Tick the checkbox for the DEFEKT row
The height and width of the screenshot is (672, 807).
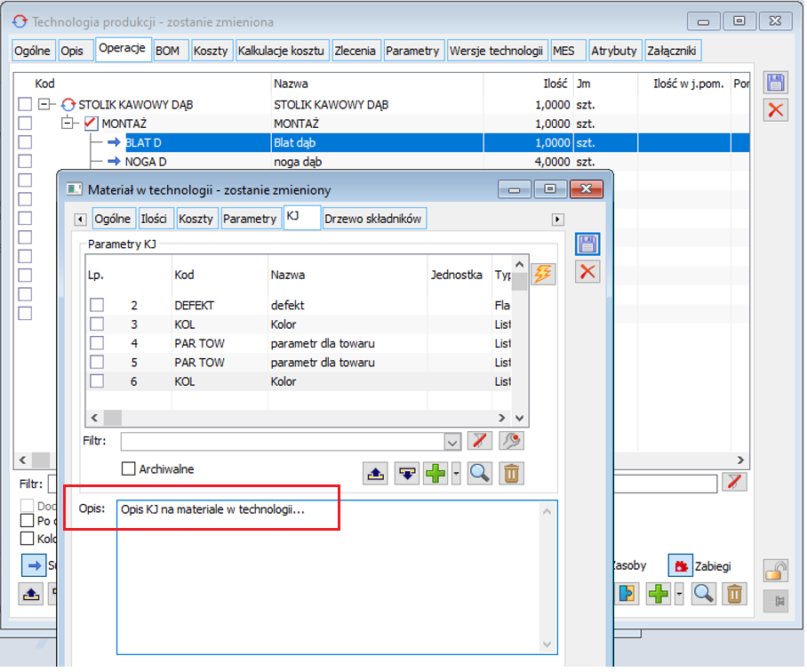tap(97, 305)
